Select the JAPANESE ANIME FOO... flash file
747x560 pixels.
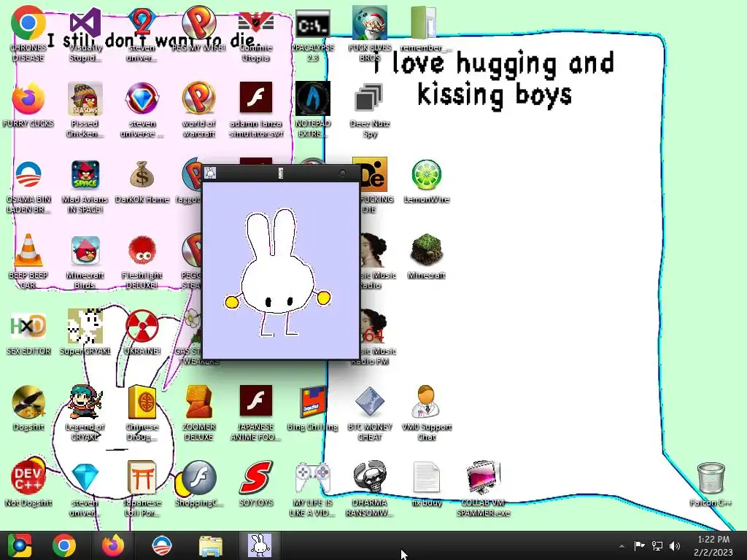click(256, 402)
